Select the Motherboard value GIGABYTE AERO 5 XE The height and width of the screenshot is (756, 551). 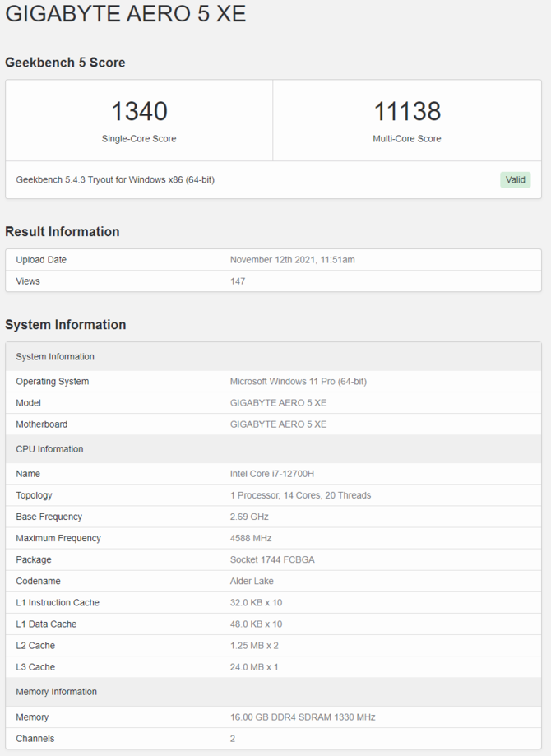coord(278,424)
